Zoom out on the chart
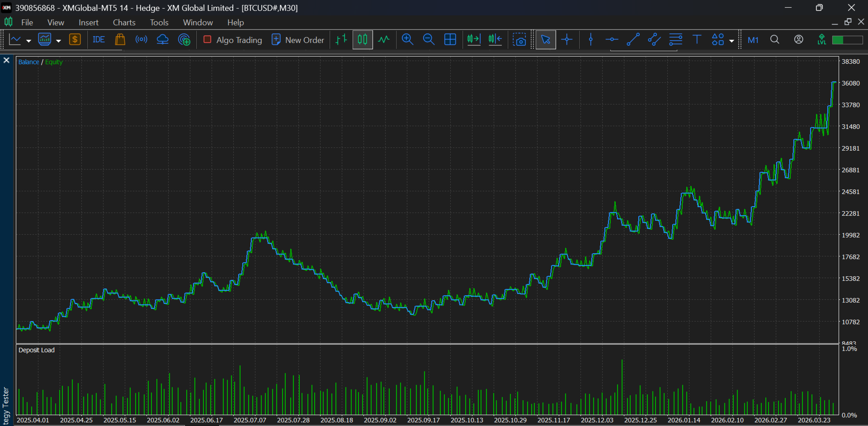868x426 pixels. [x=429, y=40]
